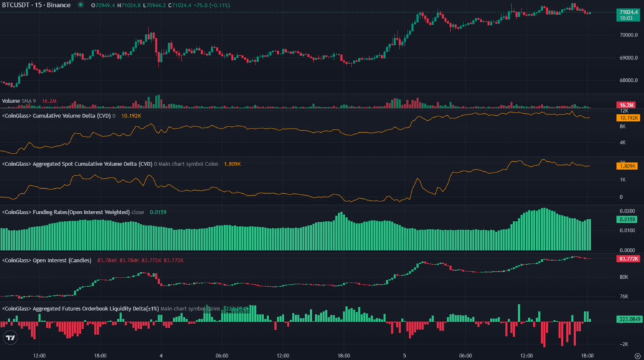Select Cumulative Volume Delta (CVD) indicator legend

coord(56,116)
